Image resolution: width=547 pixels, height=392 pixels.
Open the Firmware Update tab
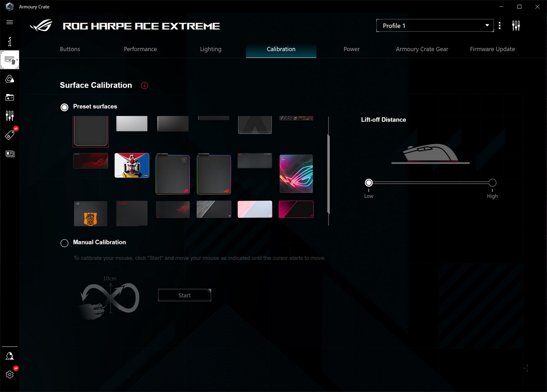tap(492, 49)
